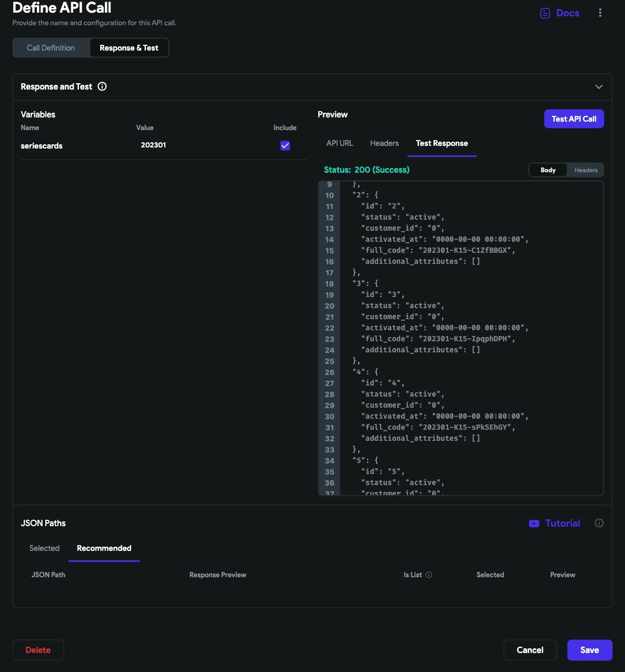Select the Body response view toggle

pos(548,170)
